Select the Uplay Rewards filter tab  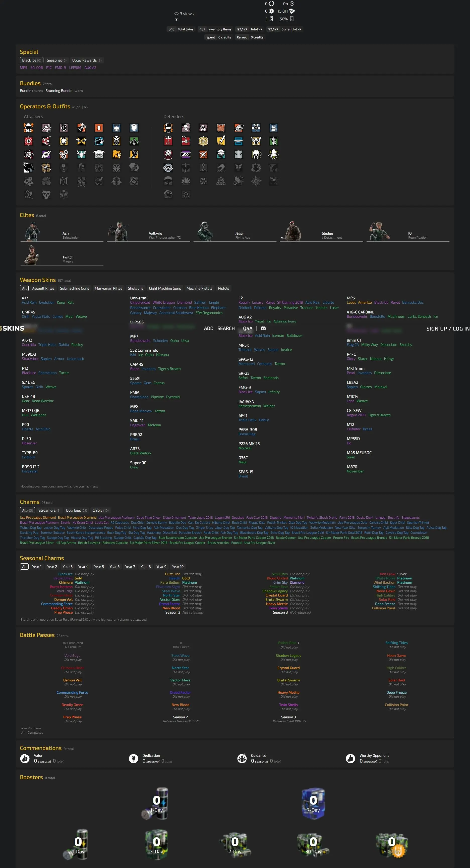[x=87, y=60]
